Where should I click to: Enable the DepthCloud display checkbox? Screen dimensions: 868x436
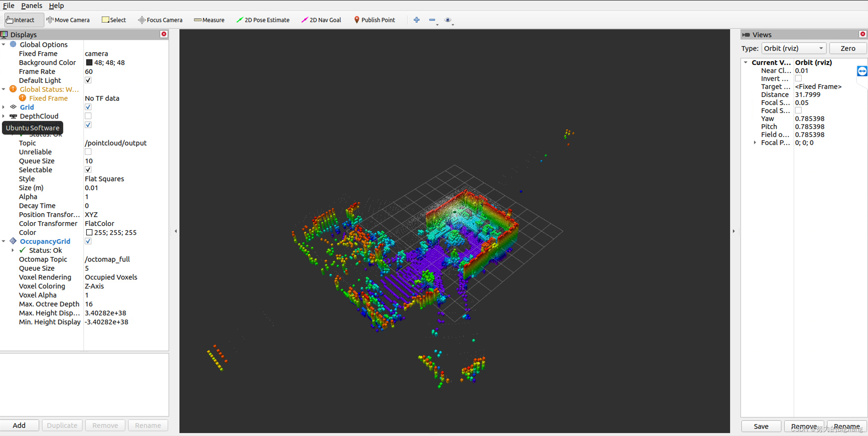88,116
